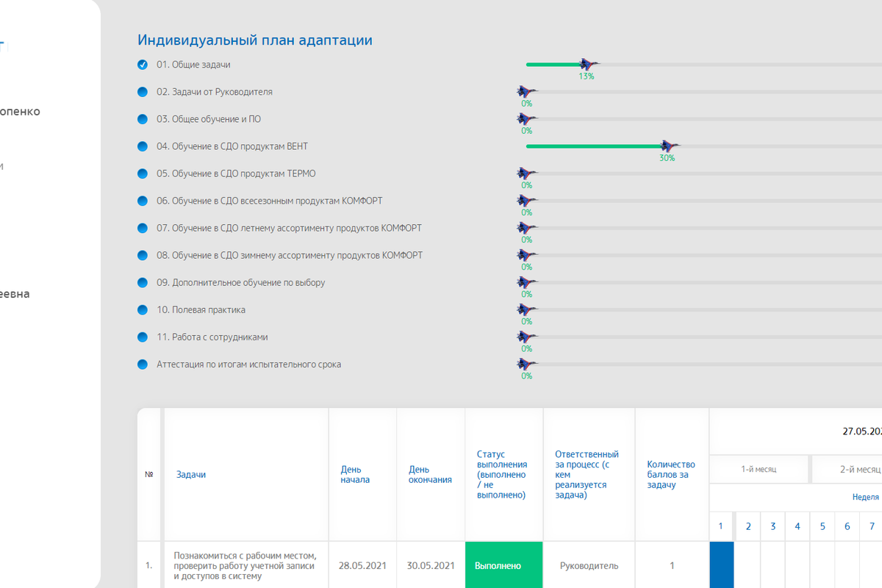Click jet icon beside Полевая практика row
882x588 pixels.
(526, 309)
